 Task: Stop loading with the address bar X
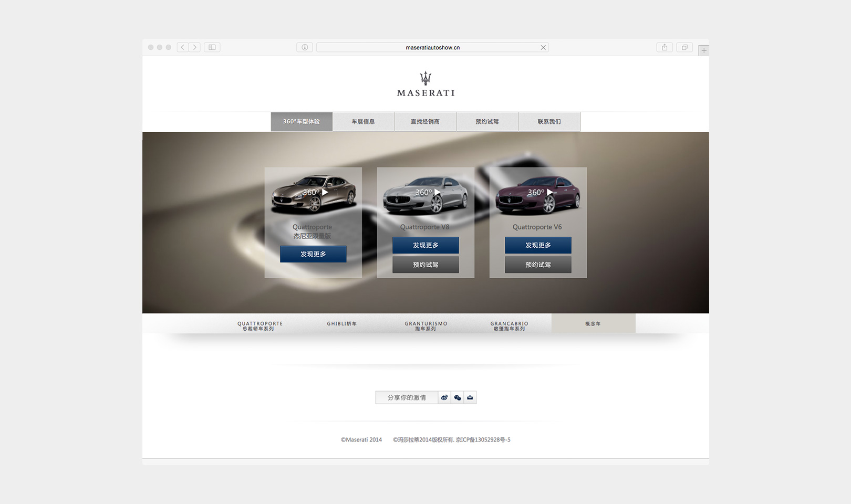[x=543, y=47]
